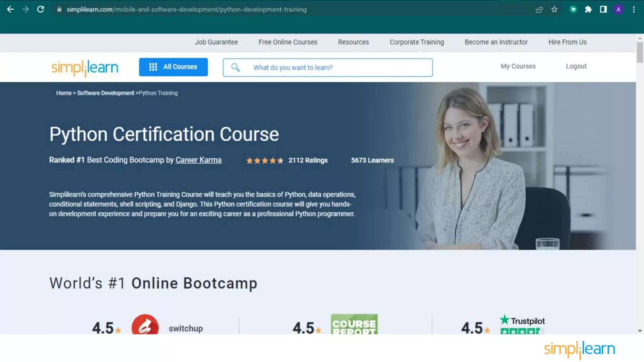
Task: Click the five-star rating icons
Action: tap(265, 161)
